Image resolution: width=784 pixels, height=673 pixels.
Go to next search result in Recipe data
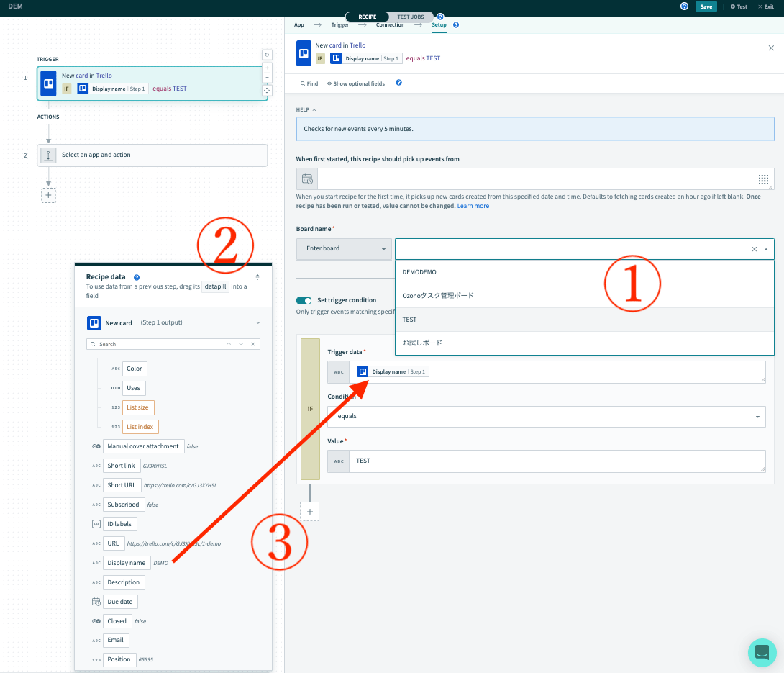[x=241, y=344]
